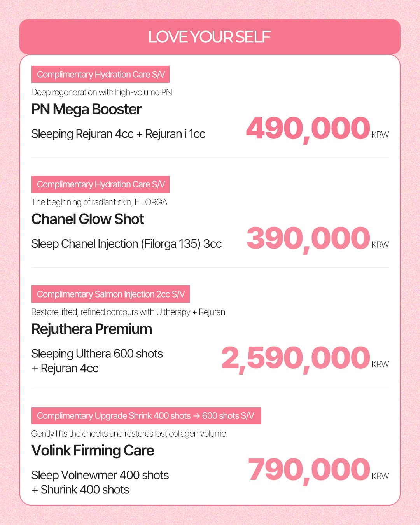Click the LOVE YOUR SELF header banner
The width and height of the screenshot is (420, 525).
tap(210, 37)
